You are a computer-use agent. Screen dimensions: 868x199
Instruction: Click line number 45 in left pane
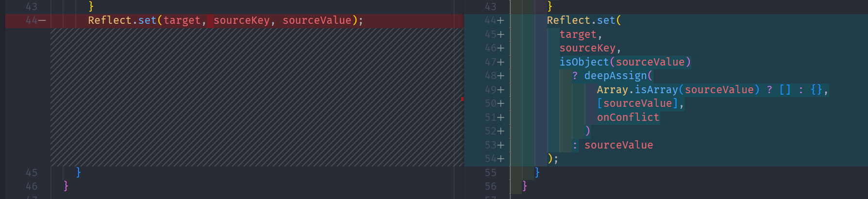(x=32, y=173)
